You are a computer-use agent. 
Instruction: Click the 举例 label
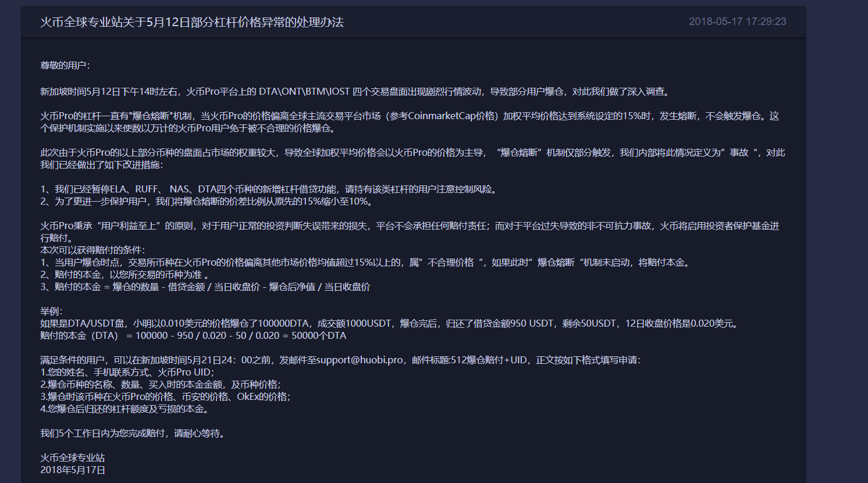51,311
